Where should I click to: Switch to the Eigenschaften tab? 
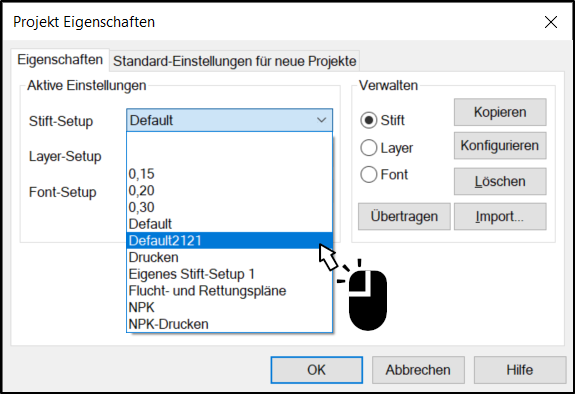click(60, 59)
